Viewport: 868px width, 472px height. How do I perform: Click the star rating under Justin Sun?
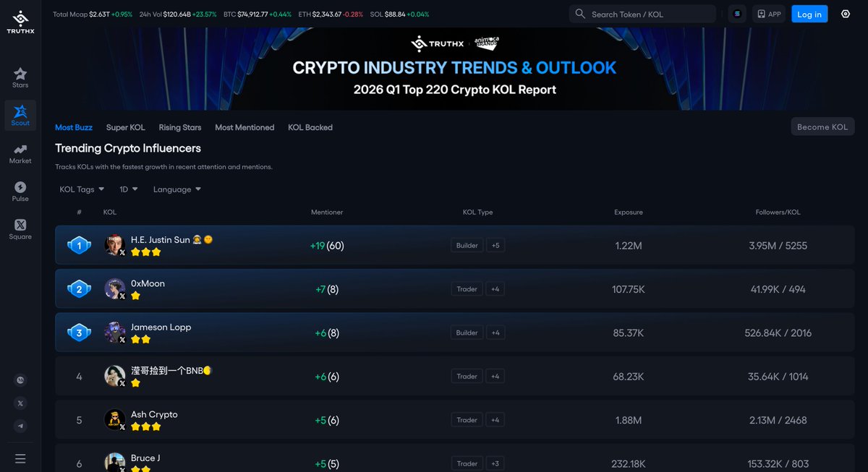point(145,252)
